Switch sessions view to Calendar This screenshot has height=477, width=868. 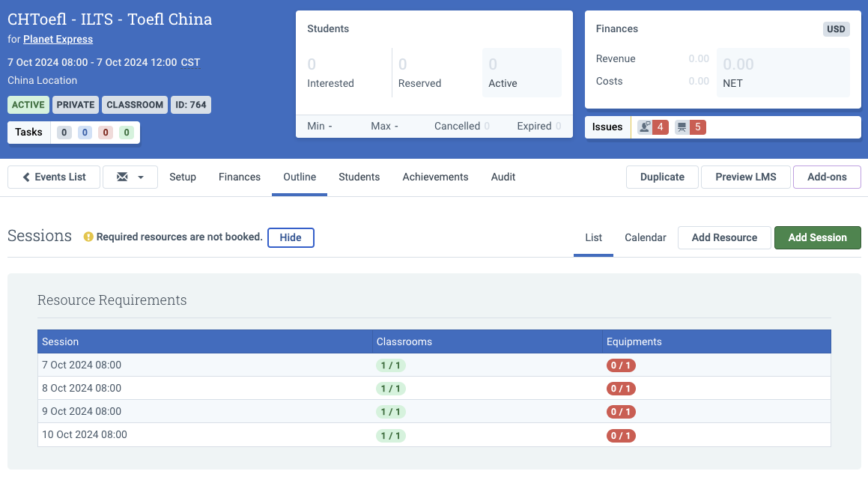click(x=645, y=237)
